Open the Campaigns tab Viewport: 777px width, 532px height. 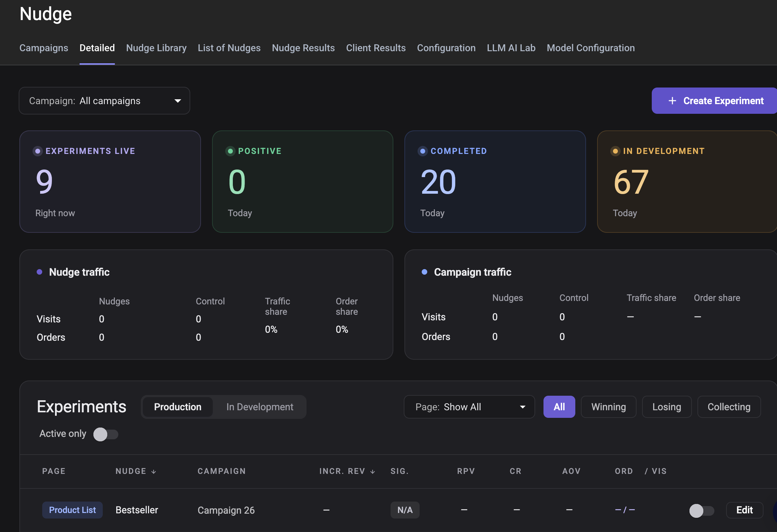pos(44,48)
